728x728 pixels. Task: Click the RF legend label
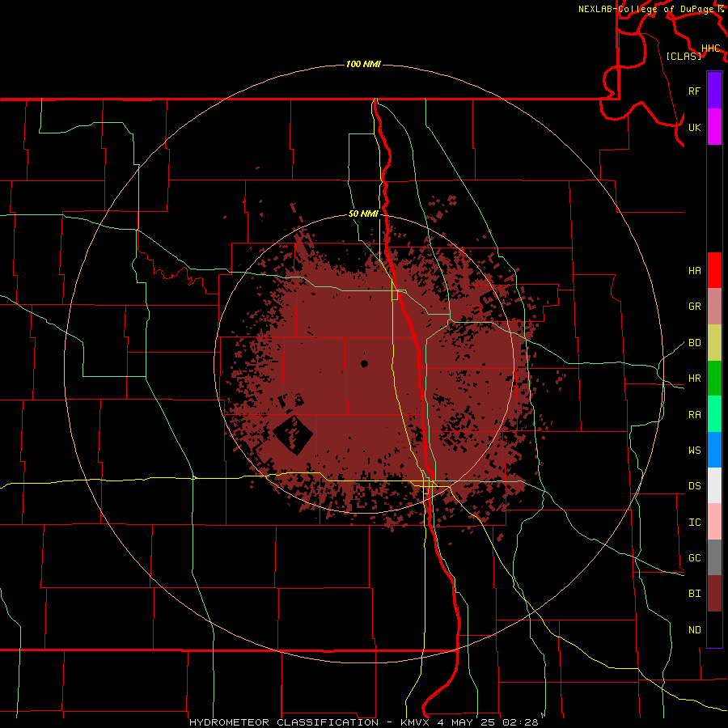point(694,91)
